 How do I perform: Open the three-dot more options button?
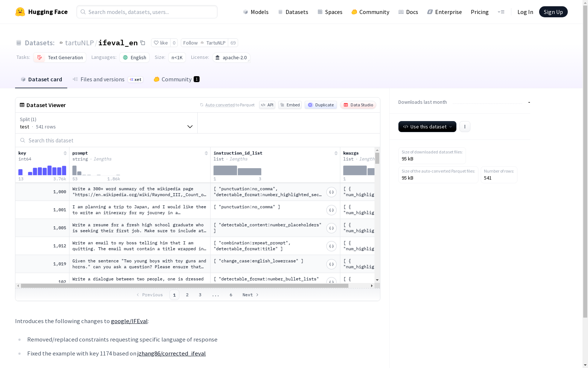465,127
